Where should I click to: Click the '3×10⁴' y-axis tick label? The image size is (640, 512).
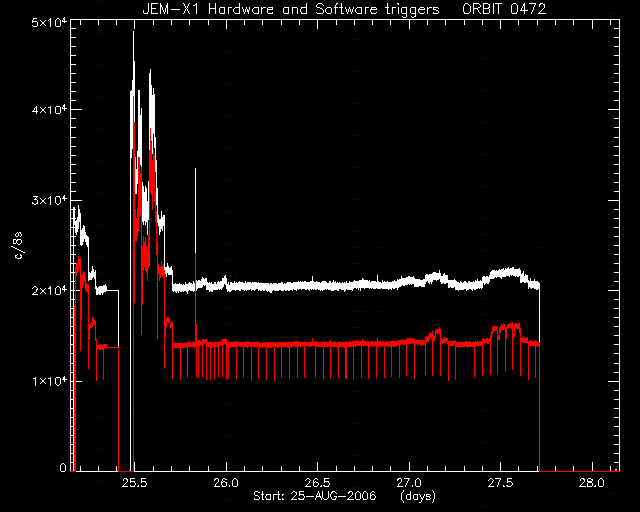[49, 200]
